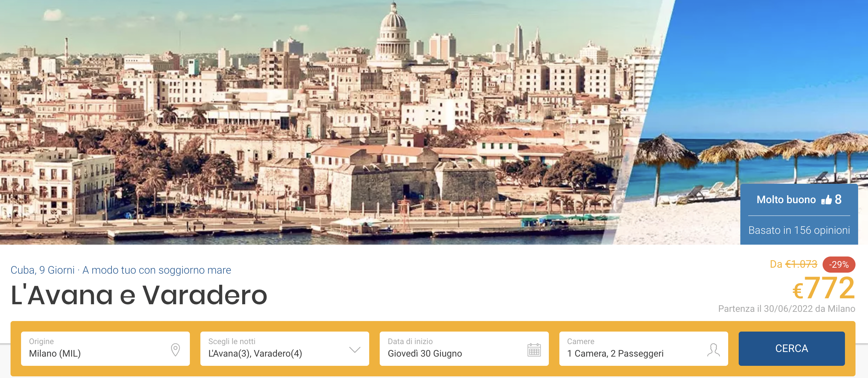Expand the Scegli le notti chevron
Image resolution: width=868 pixels, height=378 pixels.
(354, 349)
